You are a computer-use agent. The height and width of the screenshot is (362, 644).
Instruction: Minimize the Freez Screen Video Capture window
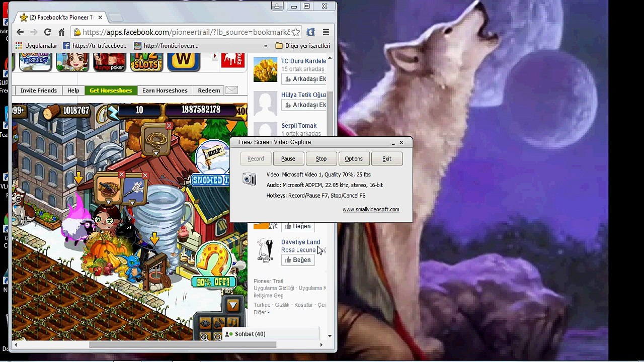pos(393,143)
